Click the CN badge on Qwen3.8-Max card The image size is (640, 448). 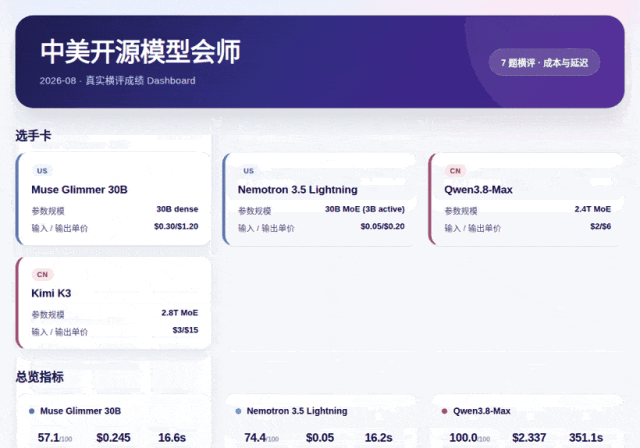455,171
